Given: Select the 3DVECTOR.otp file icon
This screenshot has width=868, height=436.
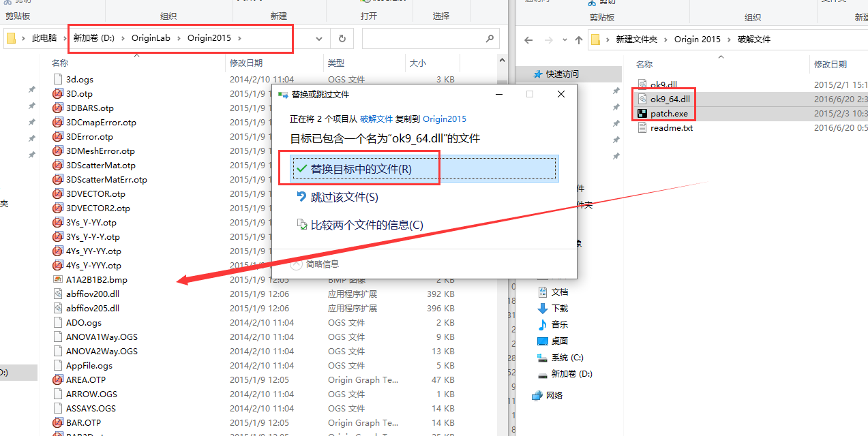Looking at the screenshot, I should 58,194.
